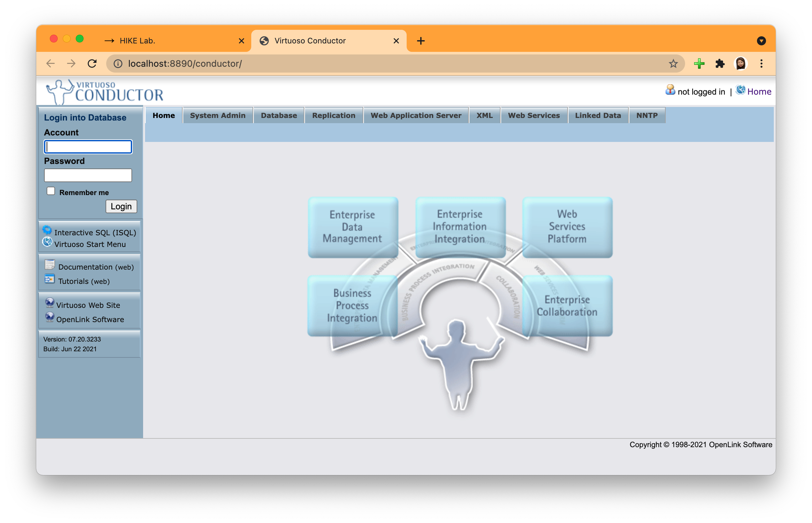Click the Version: 07.20.3233 text
Image resolution: width=812 pixels, height=523 pixels.
click(72, 339)
